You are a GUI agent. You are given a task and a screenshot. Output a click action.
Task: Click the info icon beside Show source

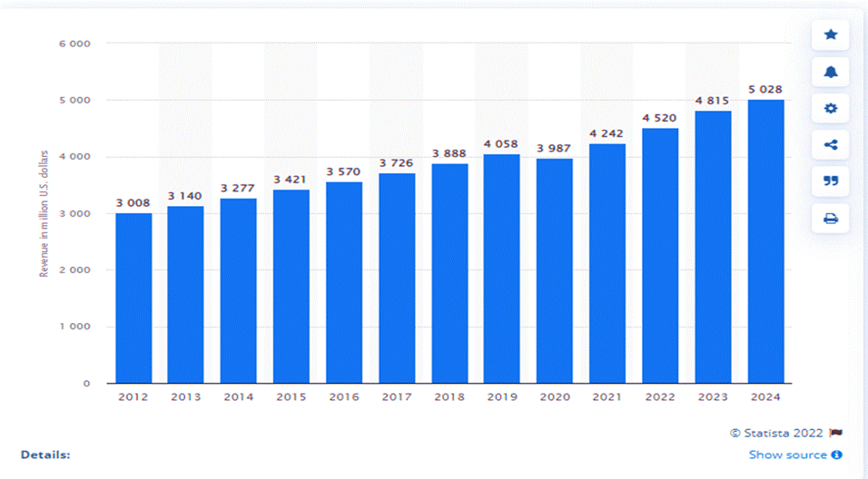coord(837,455)
